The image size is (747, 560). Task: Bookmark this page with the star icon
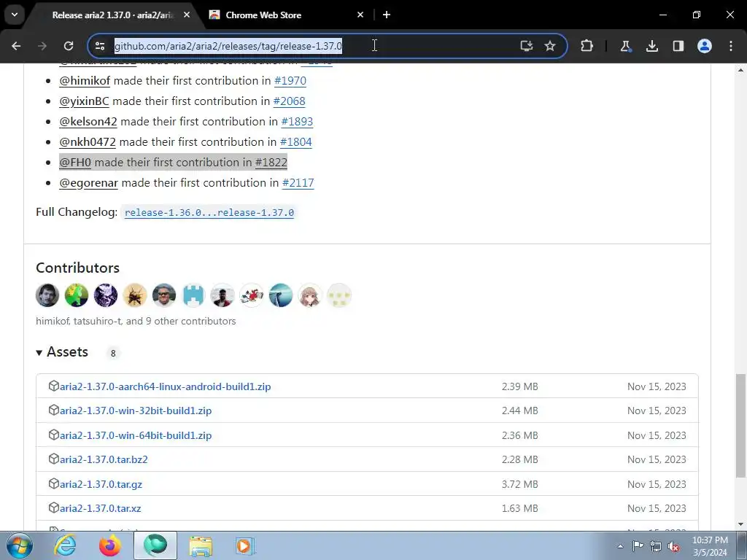pos(550,46)
